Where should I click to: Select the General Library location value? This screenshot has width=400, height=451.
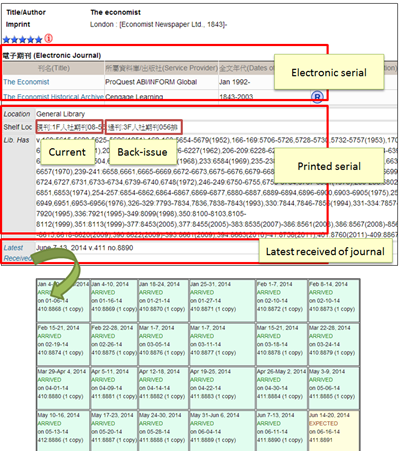[x=61, y=114]
